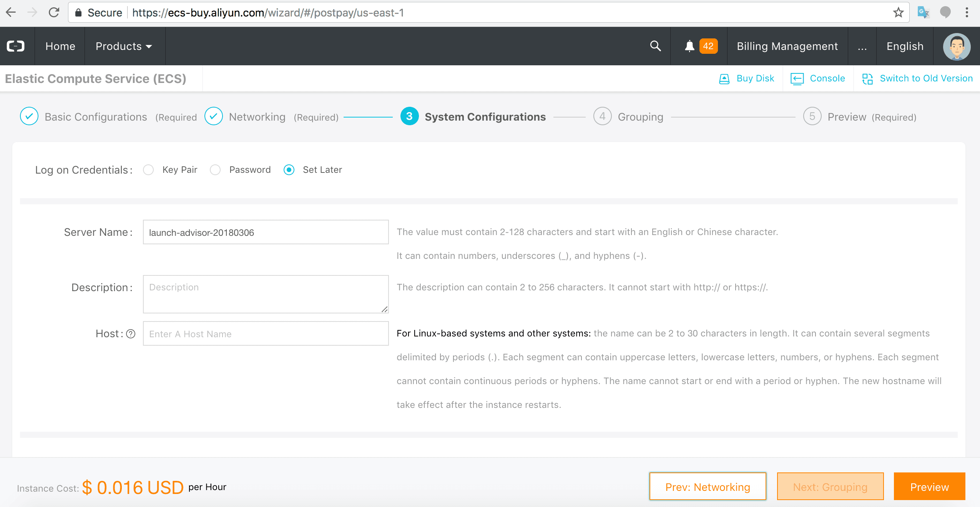
Task: Open the user avatar profile menu
Action: 957,46
